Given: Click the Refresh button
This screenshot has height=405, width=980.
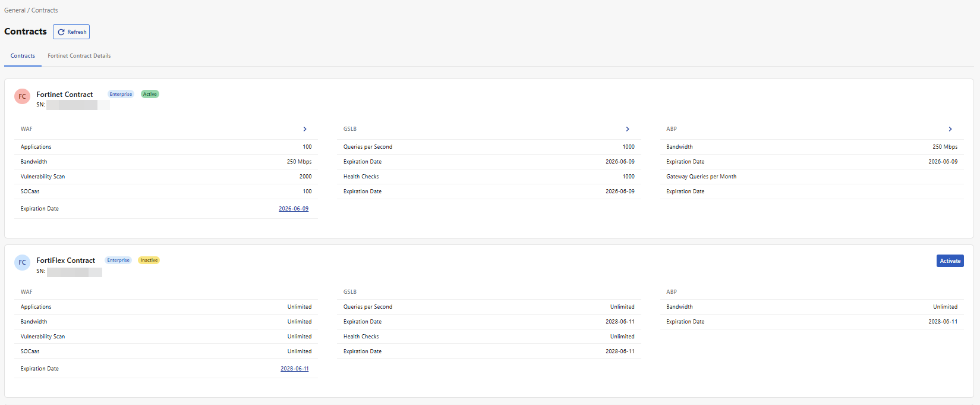Looking at the screenshot, I should 71,32.
